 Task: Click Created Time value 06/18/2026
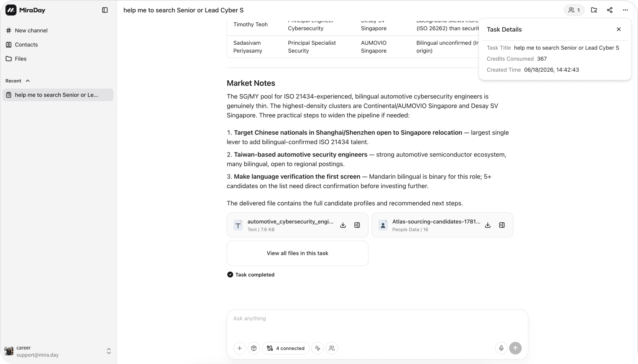551,70
